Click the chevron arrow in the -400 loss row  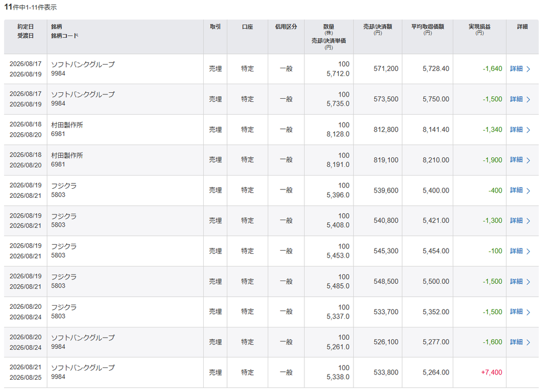pyautogui.click(x=528, y=190)
